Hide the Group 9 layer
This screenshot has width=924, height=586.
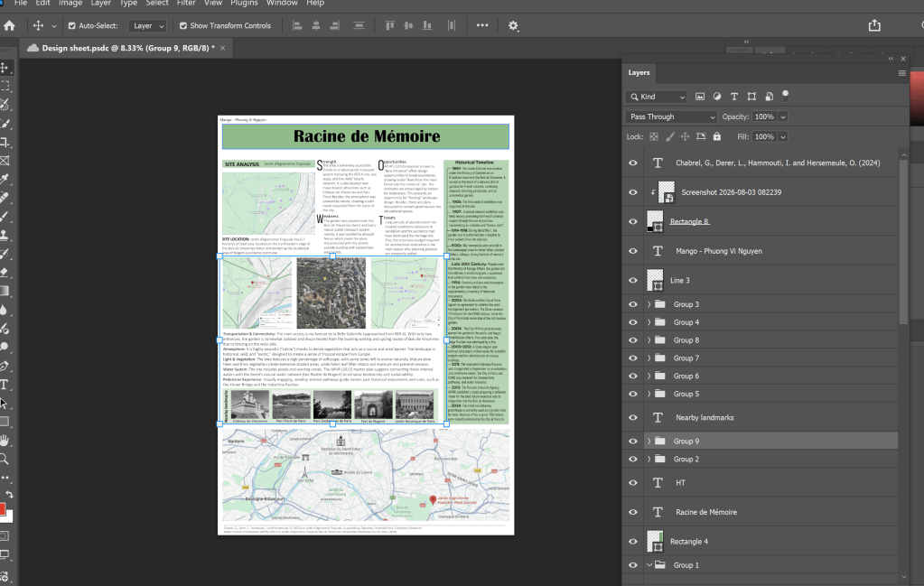pyautogui.click(x=633, y=442)
